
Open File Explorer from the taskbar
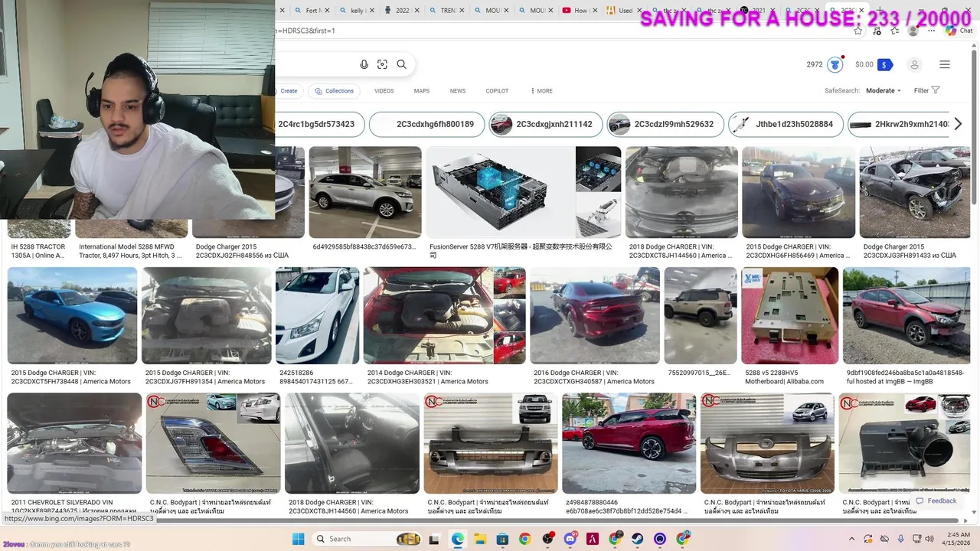click(x=480, y=539)
